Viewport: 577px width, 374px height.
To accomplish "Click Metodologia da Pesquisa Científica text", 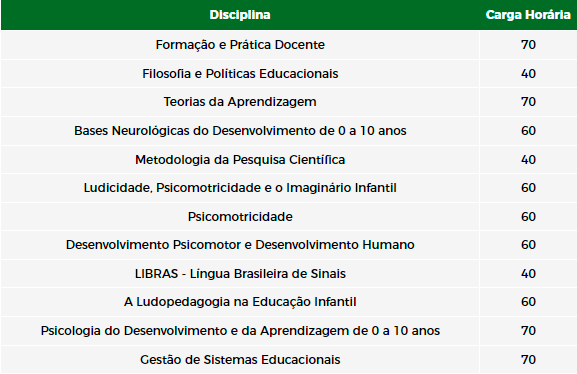I will pyautogui.click(x=240, y=160).
